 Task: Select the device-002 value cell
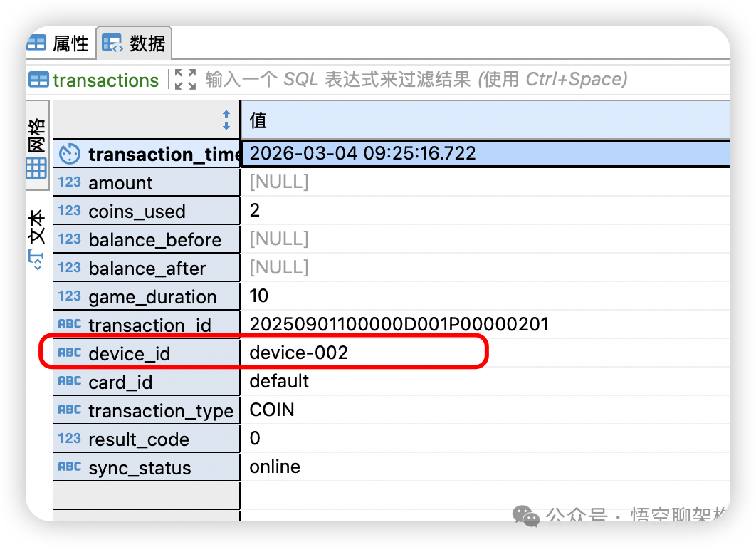(299, 353)
